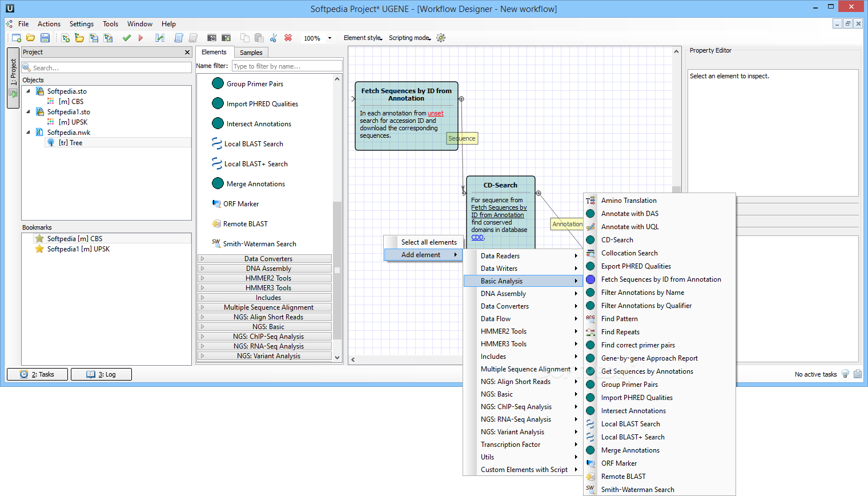
Task: Click the ORF Marker icon in Elements list
Action: point(216,203)
